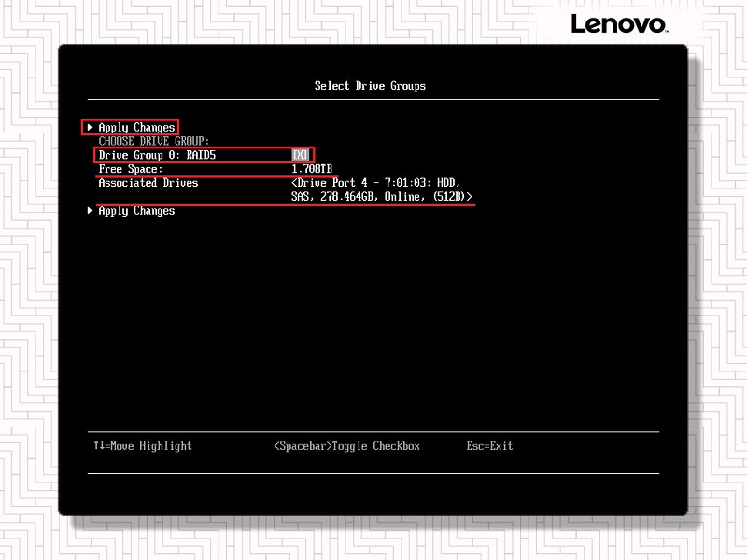Select the first Apply Changes entry

(x=136, y=127)
